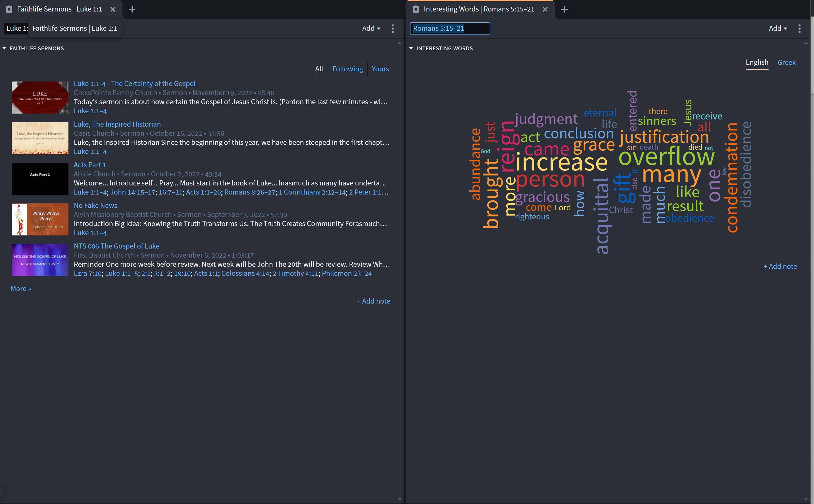The image size is (814, 504).
Task: Open a new tab in the Faithlife Sermons pane
Action: pyautogui.click(x=132, y=9)
